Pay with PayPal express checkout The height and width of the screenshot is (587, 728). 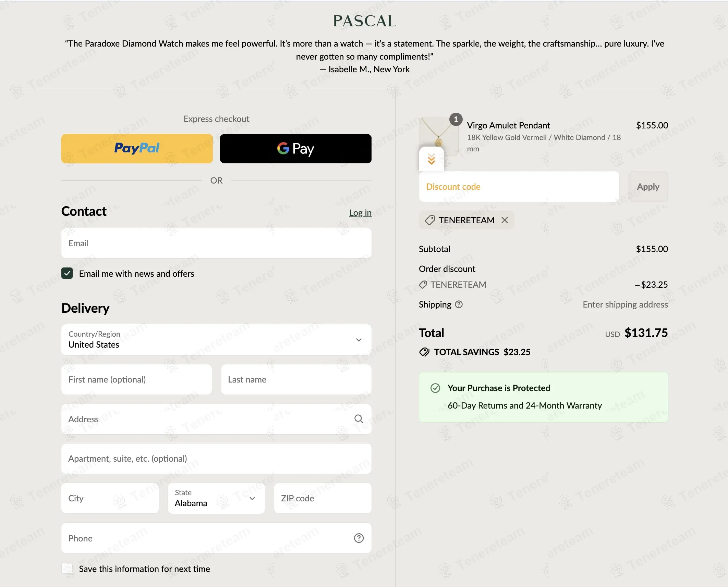137,149
